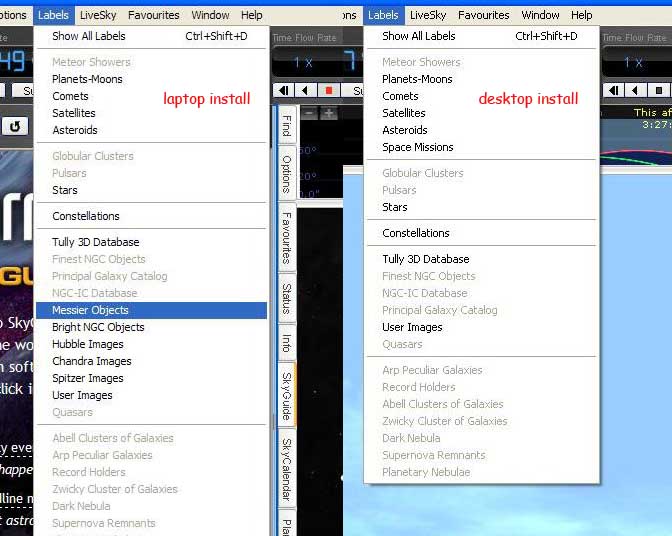This screenshot has height=536, width=672.
Task: Click step-backward time button beside the laptop menu
Action: [283, 91]
